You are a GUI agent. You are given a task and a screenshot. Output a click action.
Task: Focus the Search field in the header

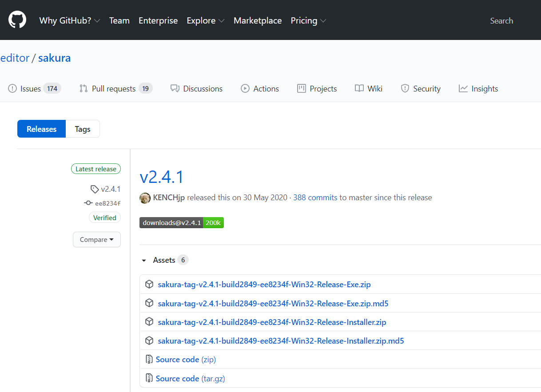point(501,20)
